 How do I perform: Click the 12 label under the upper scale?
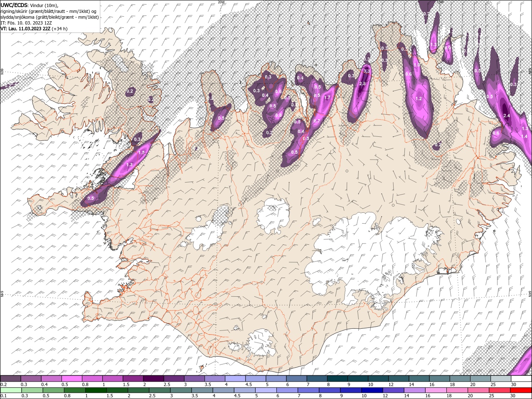[391, 384]
